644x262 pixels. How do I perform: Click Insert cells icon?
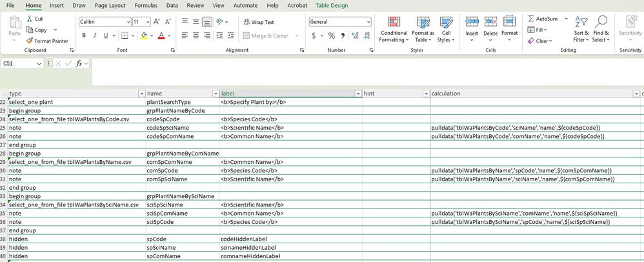(472, 21)
